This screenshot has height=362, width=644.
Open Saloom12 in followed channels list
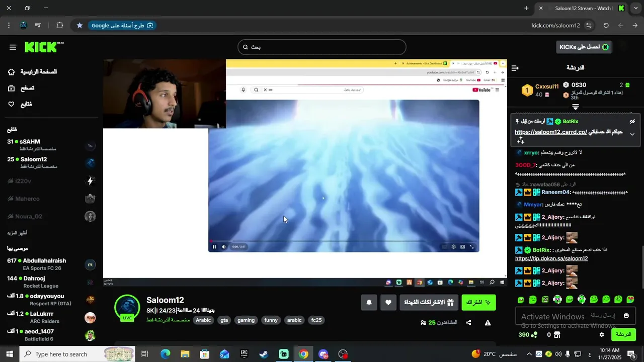click(x=51, y=163)
